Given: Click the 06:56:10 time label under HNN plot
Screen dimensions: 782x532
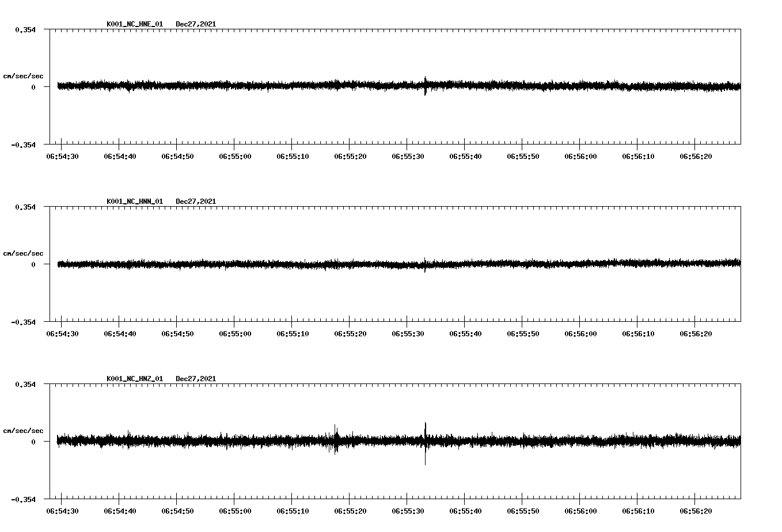Looking at the screenshot, I should (638, 334).
